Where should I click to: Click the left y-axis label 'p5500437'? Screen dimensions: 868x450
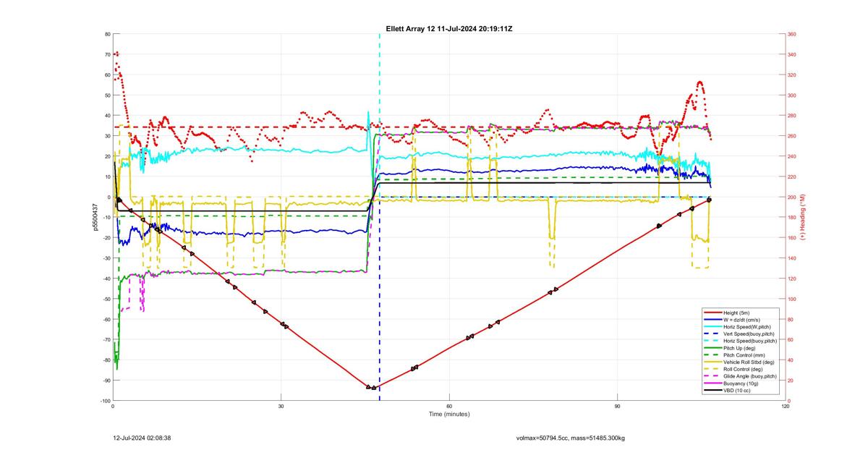point(95,217)
